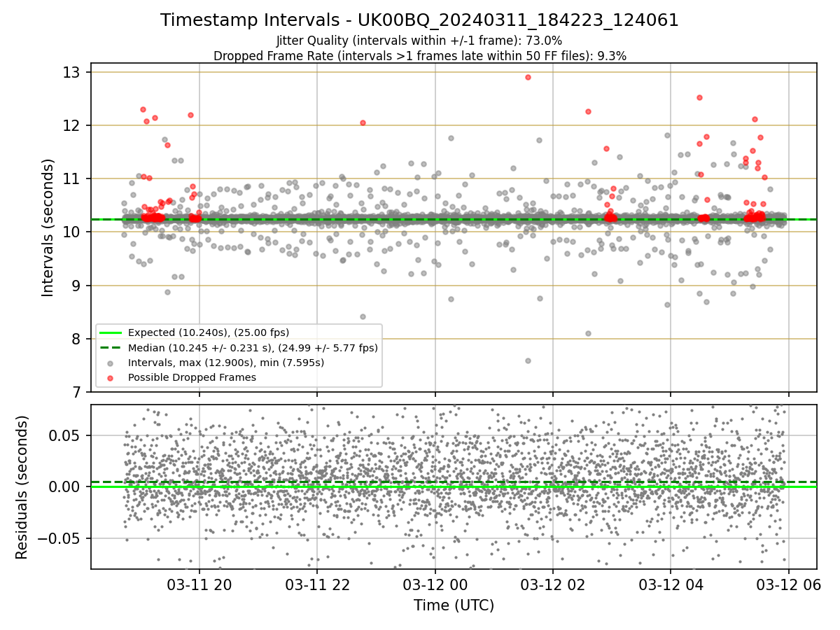Click the green line sample in the legend
The height and width of the screenshot is (630, 840).
tap(111, 332)
